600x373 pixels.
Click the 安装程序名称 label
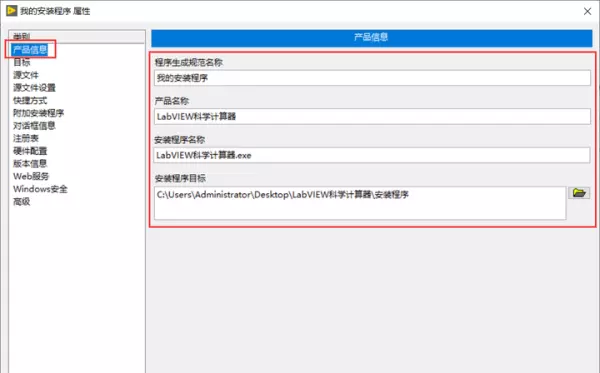180,140
